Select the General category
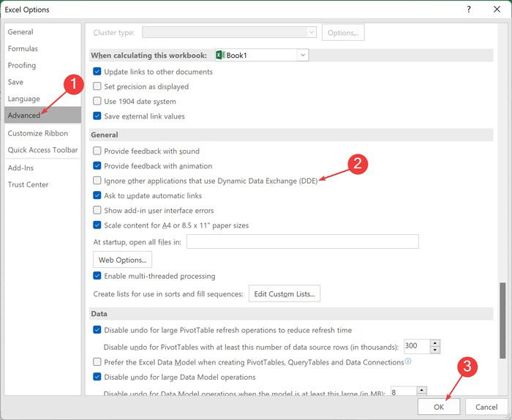512x420 pixels. (42, 32)
